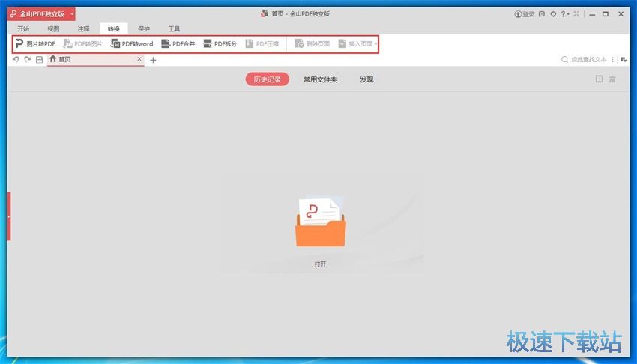Click the undo arrow icon
Screen dimensions: 637x364
point(16,60)
